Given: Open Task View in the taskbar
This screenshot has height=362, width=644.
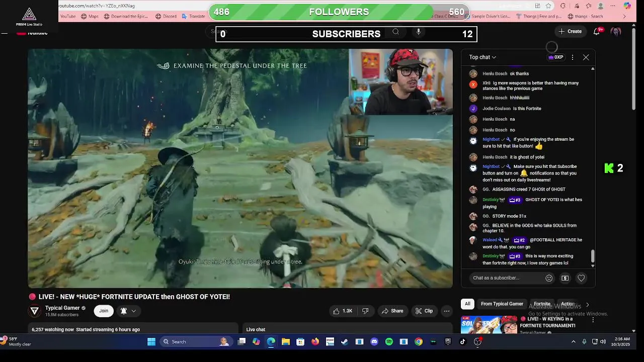Looking at the screenshot, I should tap(242, 342).
